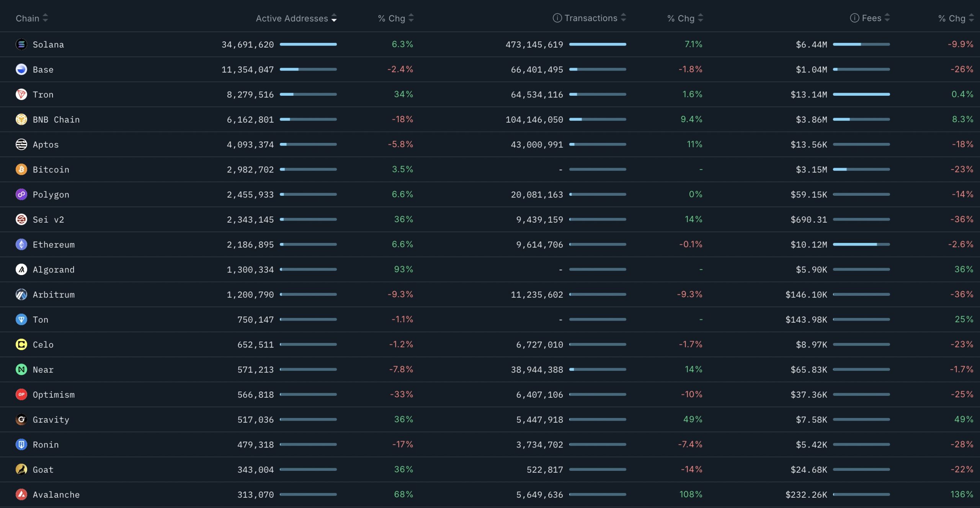Click BNB Chain's transactions bar

click(598, 120)
